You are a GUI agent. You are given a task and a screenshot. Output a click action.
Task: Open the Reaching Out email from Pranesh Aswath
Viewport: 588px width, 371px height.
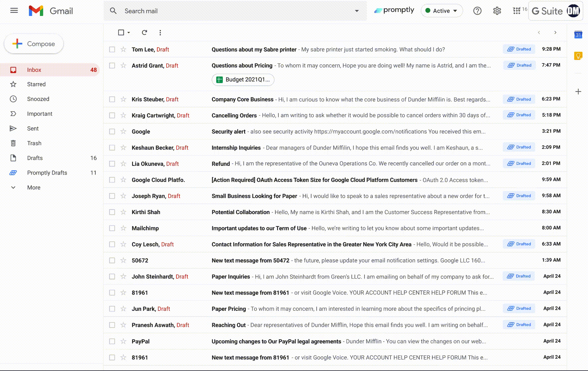[335, 325]
